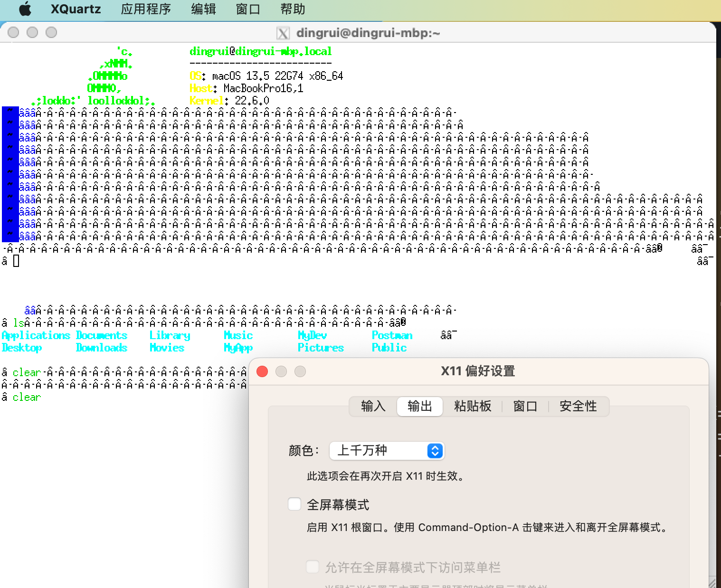Click the terminal window minimize button
Image resolution: width=721 pixels, height=588 pixels.
(x=32, y=32)
